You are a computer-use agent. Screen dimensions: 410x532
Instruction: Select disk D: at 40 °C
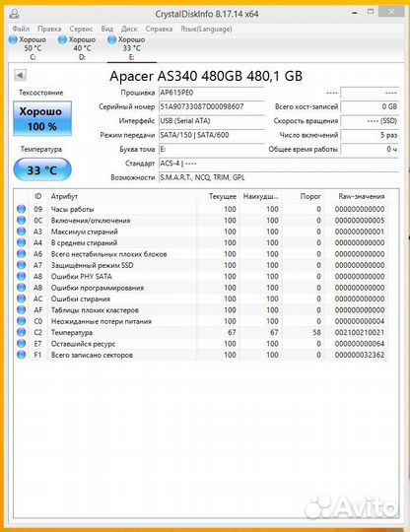coord(78,48)
